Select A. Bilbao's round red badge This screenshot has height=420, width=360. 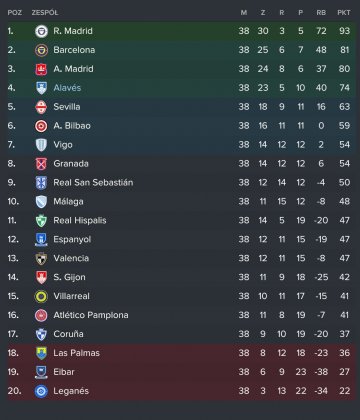[x=41, y=126]
